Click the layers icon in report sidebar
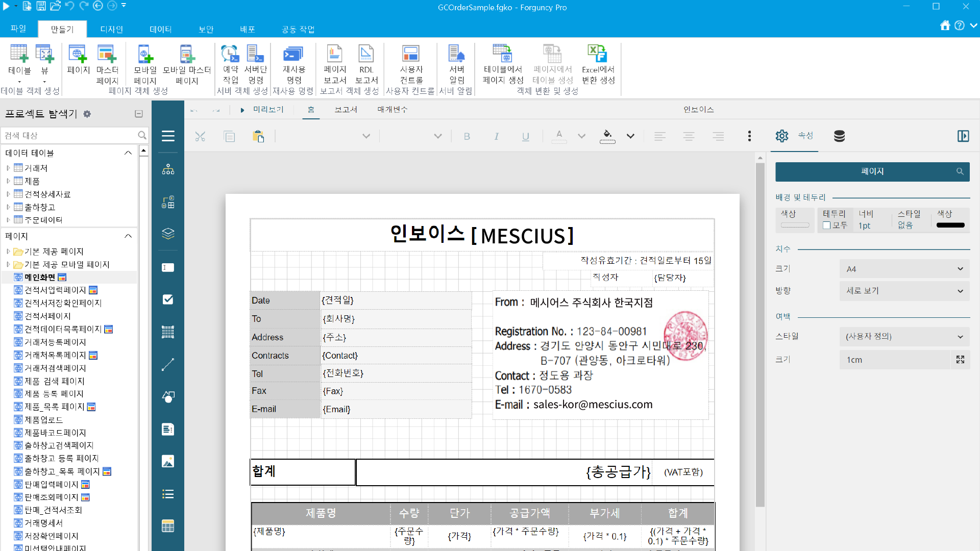Viewport: 980px width, 551px height. (168, 234)
